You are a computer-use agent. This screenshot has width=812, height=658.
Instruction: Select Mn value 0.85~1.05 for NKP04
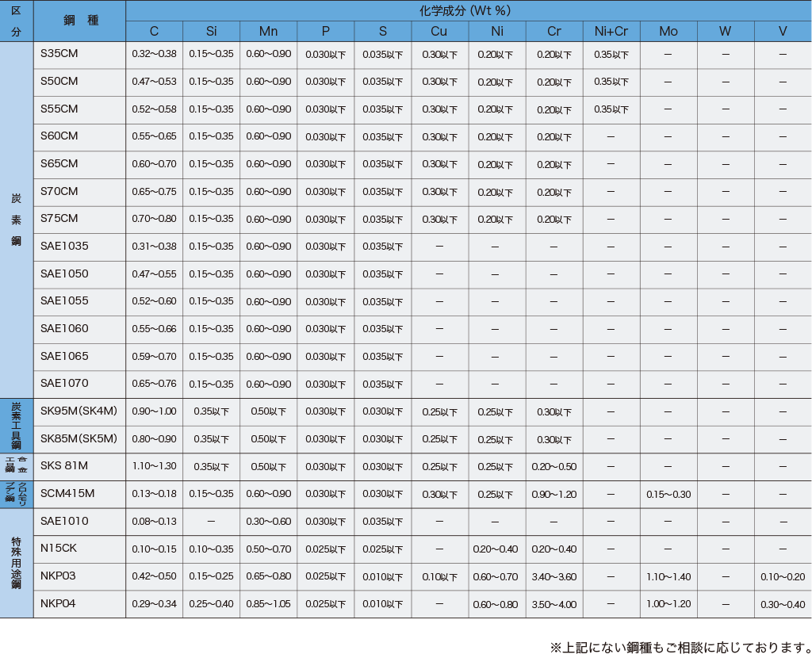268,604
